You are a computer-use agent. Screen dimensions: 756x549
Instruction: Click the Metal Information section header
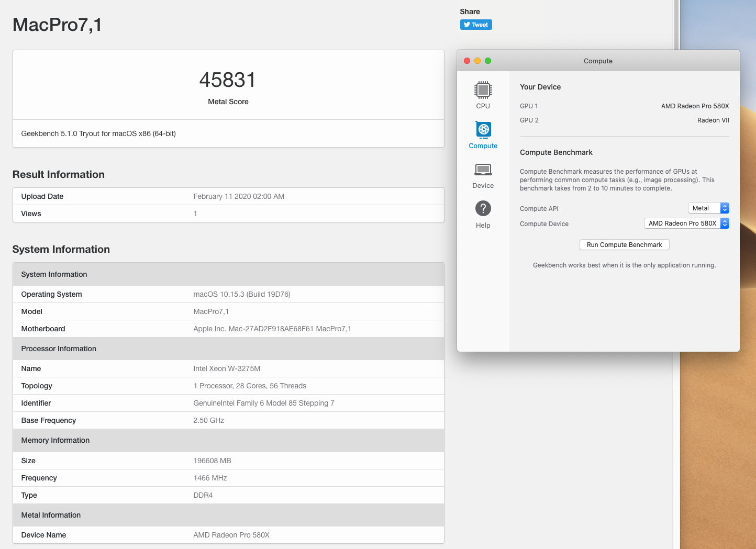click(228, 515)
